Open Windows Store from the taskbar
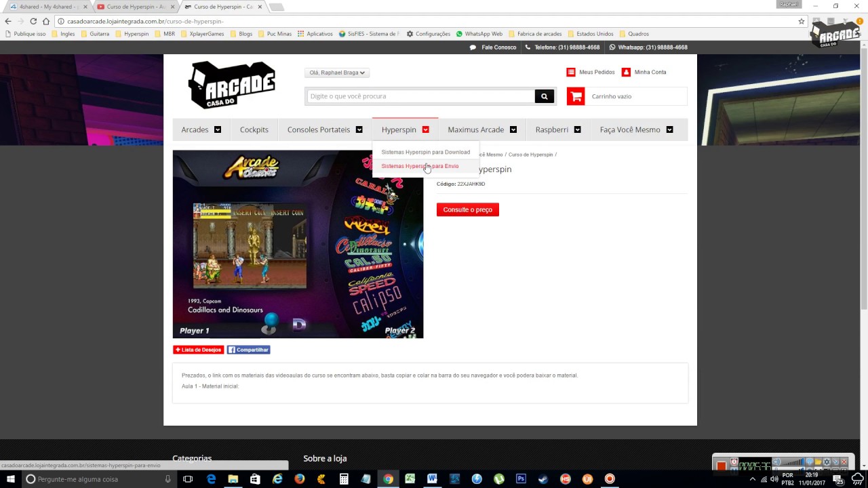This screenshot has width=868, height=488. [x=256, y=479]
